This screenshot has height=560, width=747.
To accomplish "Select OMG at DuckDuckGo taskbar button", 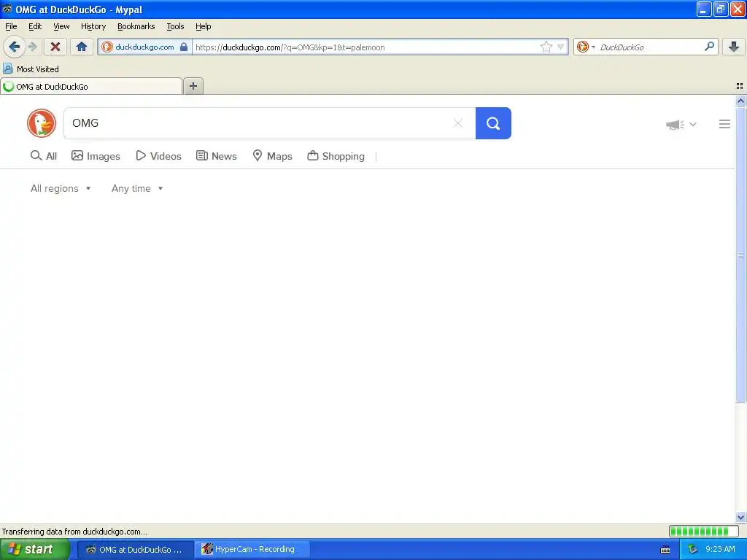I will [x=136, y=550].
